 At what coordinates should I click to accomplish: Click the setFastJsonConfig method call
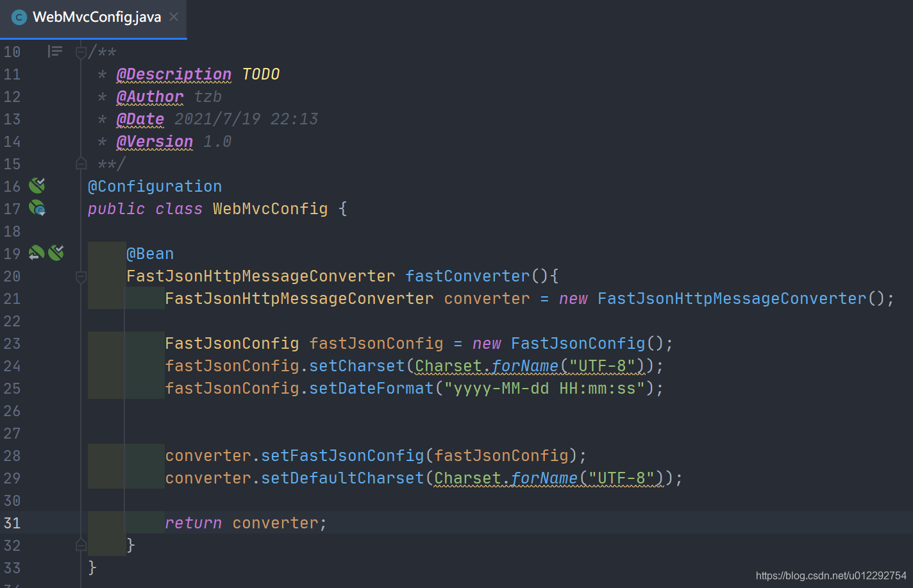(342, 456)
